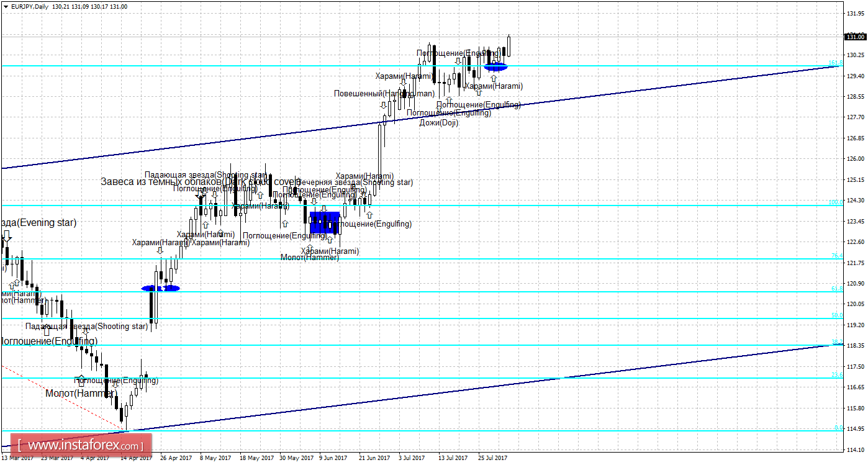Click the 18 May 2017 date label
Screen dimensions: 868x465
256,458
